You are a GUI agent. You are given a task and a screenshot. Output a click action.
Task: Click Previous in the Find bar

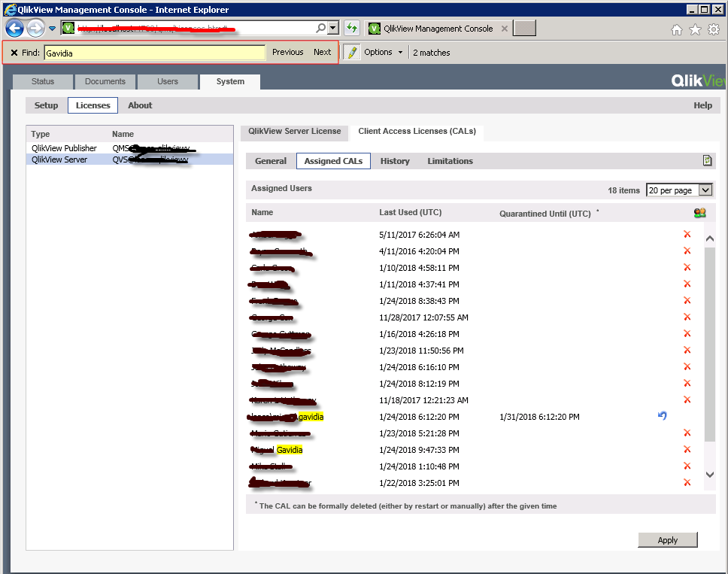288,52
